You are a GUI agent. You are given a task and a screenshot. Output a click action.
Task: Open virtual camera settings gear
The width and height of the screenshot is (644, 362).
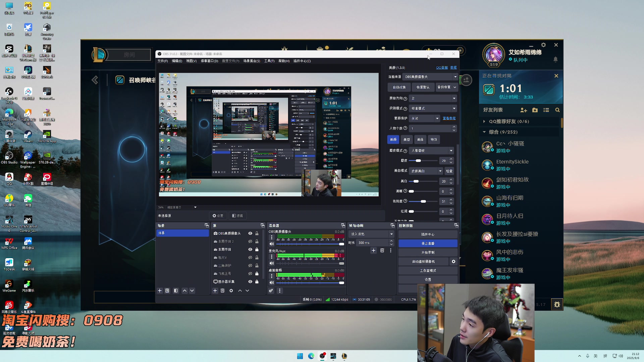453,261
